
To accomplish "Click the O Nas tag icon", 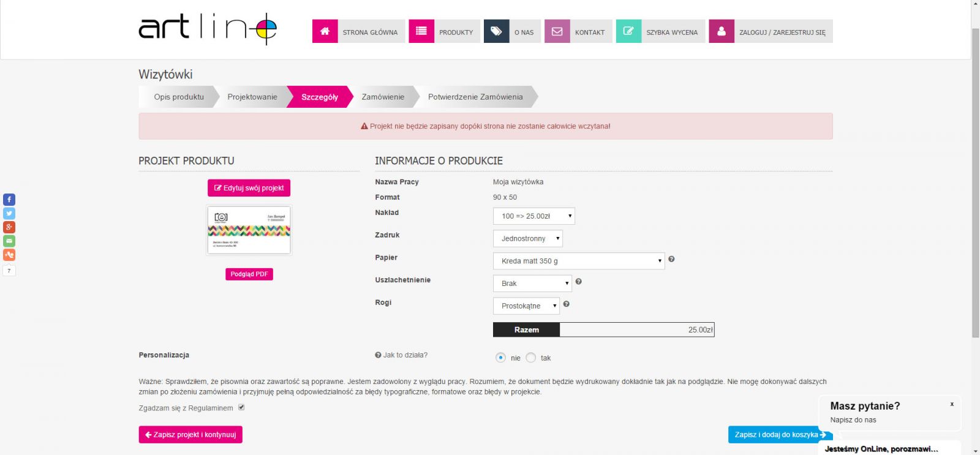I will click(496, 32).
